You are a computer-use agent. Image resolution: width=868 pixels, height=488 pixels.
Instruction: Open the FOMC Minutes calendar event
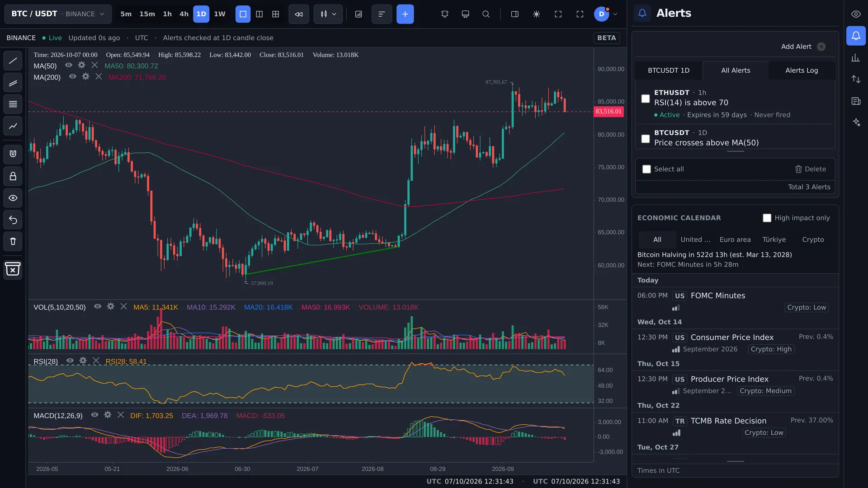tap(735, 301)
